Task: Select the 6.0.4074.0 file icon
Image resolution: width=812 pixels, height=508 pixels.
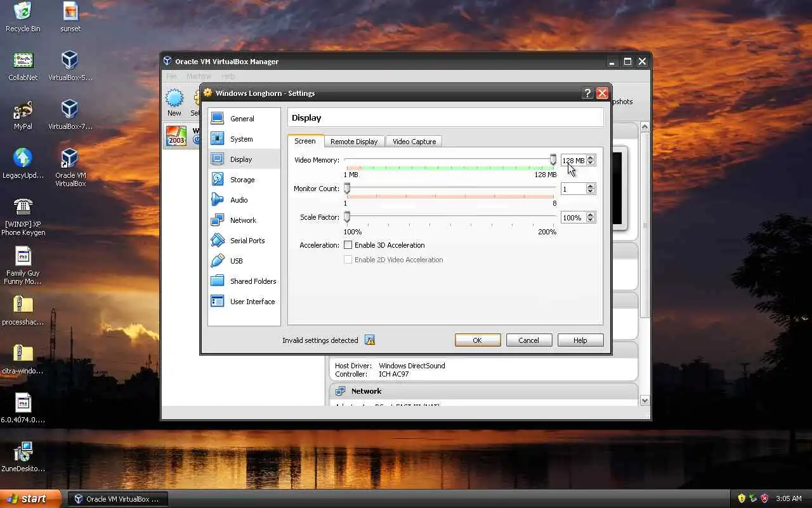Action: [x=23, y=408]
